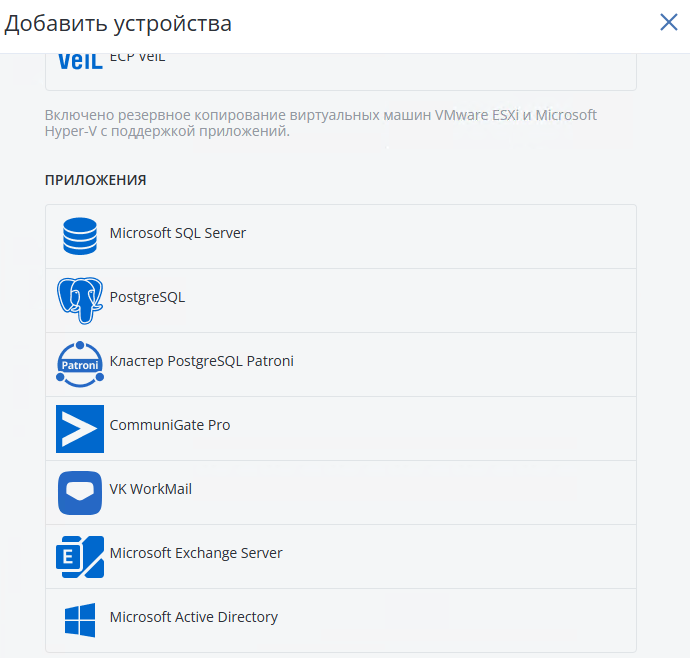Click the Windows logo for Active Directory
Image resolution: width=690 pixels, height=658 pixels.
pyautogui.click(x=80, y=620)
